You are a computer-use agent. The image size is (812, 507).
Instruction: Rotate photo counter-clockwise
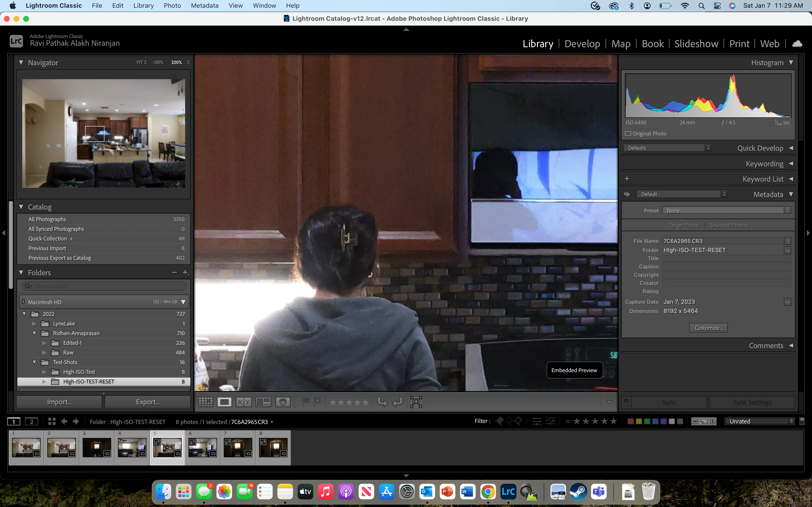click(x=382, y=402)
